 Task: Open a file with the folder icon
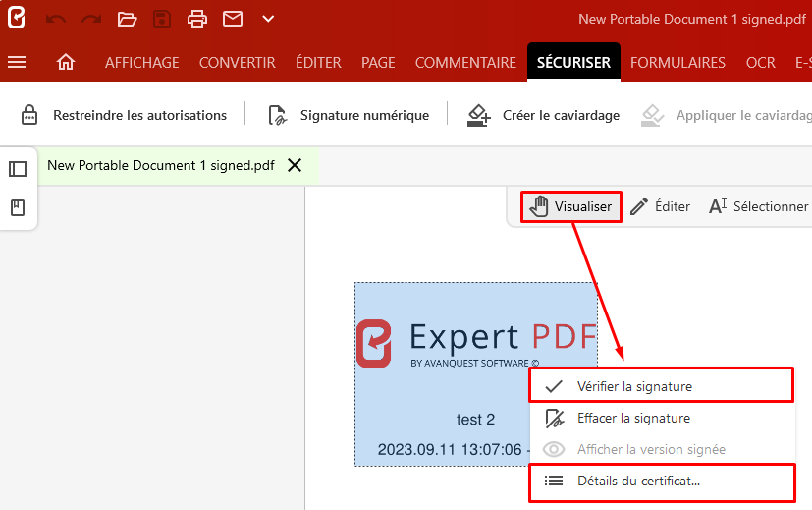pyautogui.click(x=127, y=20)
